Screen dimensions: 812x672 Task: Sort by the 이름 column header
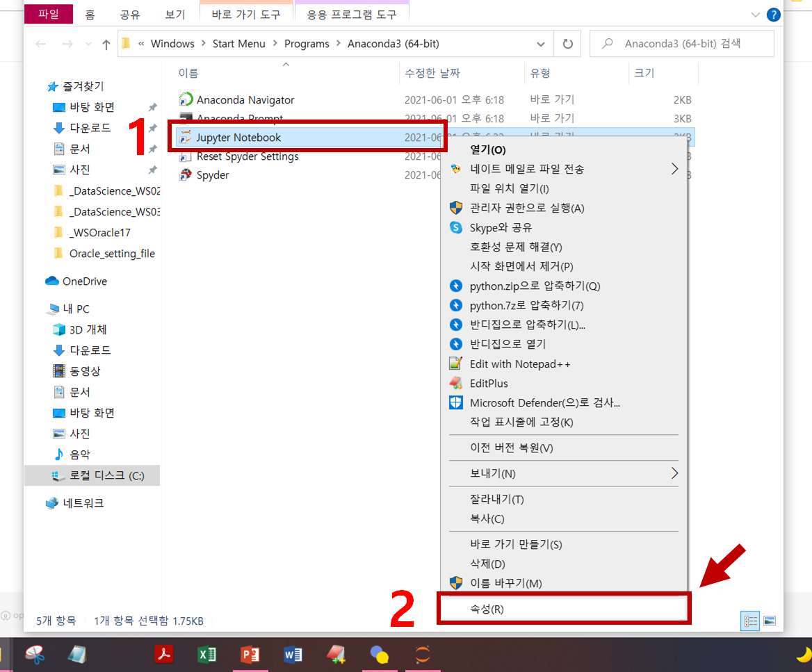pos(287,73)
